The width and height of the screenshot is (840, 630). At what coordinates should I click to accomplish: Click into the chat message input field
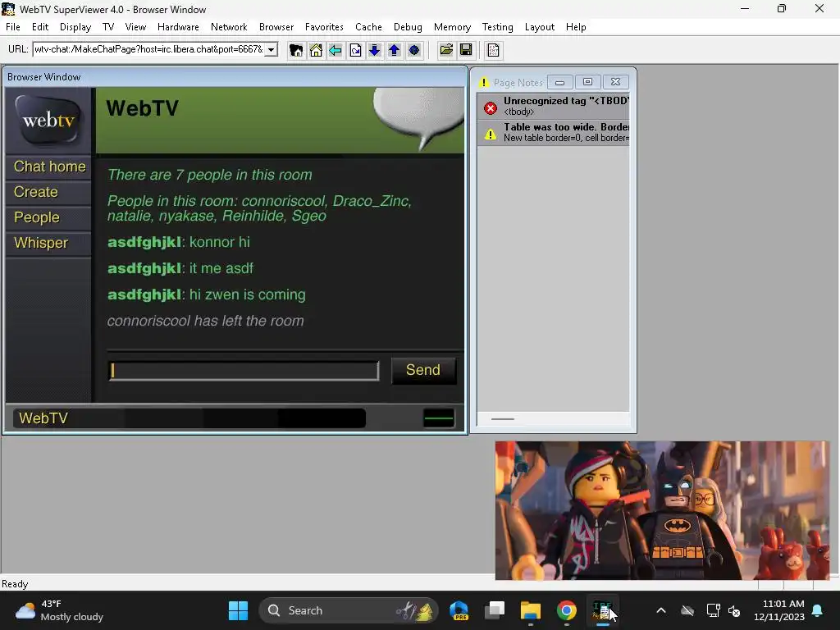click(244, 371)
